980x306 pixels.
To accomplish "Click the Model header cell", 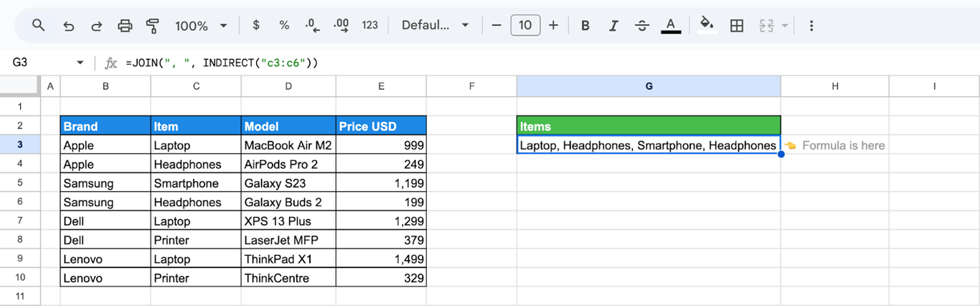I will tap(288, 126).
